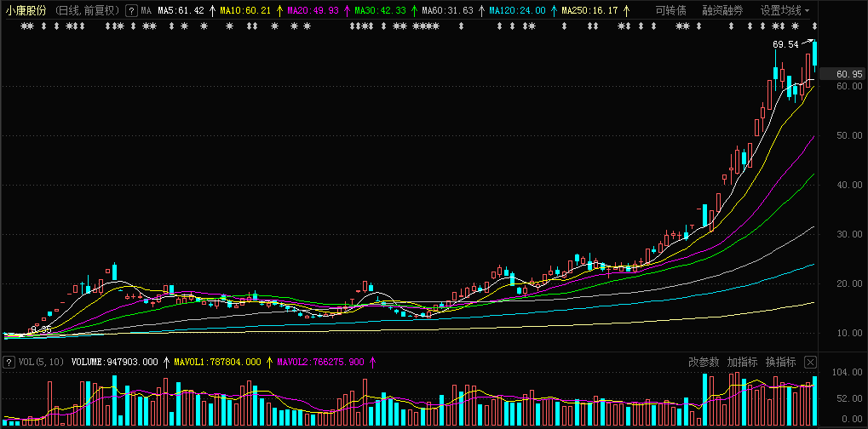Click the white arrow after MA5 value
Image resolution: width=868 pixels, height=429 pixels.
(x=211, y=11)
